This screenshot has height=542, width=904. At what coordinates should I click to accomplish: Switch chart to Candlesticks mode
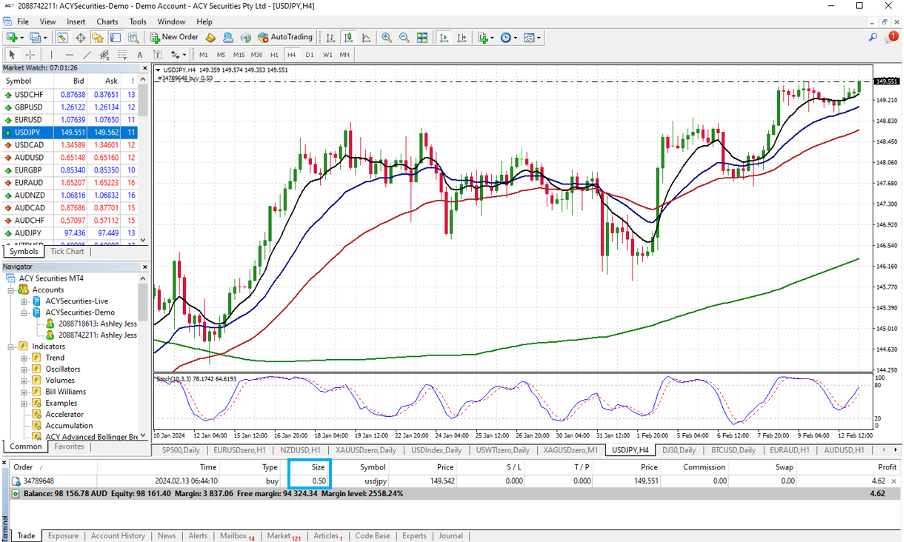(x=347, y=37)
